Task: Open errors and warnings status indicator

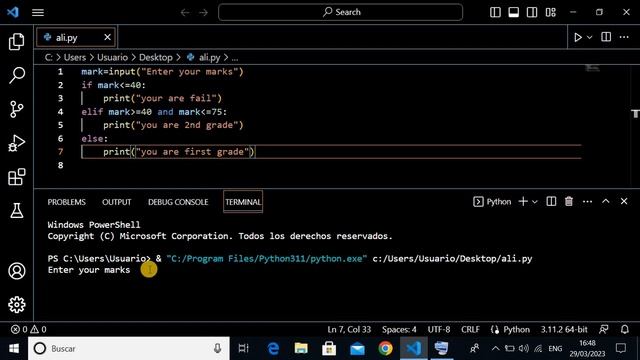Action: (x=29, y=329)
